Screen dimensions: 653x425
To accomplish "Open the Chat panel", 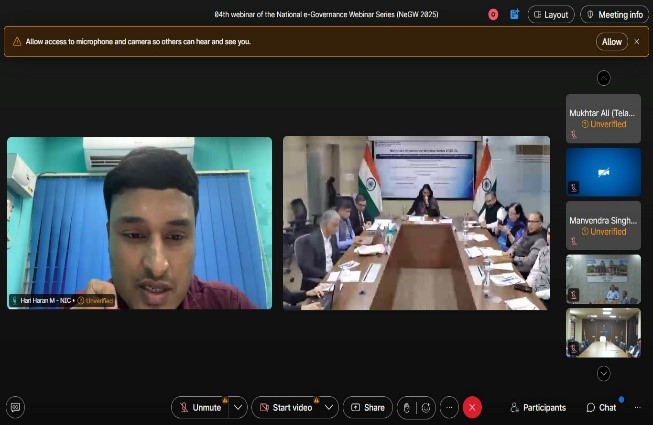I will (x=601, y=408).
